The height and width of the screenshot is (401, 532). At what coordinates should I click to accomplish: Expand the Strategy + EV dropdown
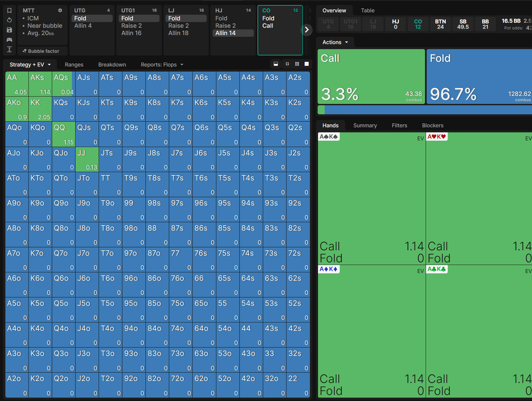[x=30, y=65]
